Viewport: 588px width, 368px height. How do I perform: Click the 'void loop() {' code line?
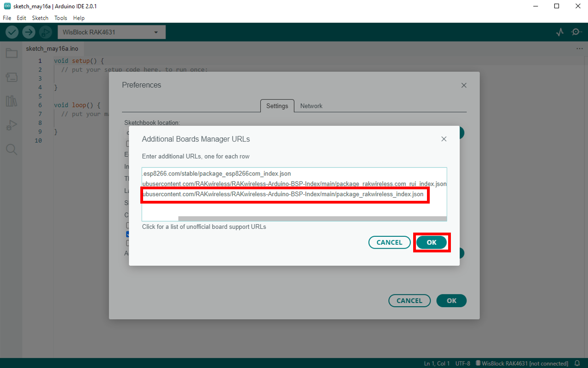click(x=77, y=105)
